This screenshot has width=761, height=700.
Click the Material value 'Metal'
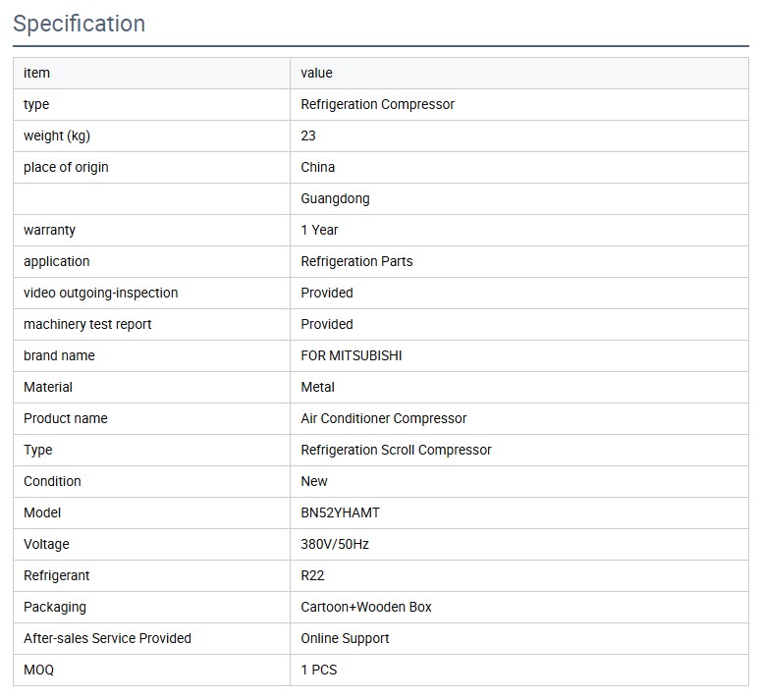click(x=317, y=387)
